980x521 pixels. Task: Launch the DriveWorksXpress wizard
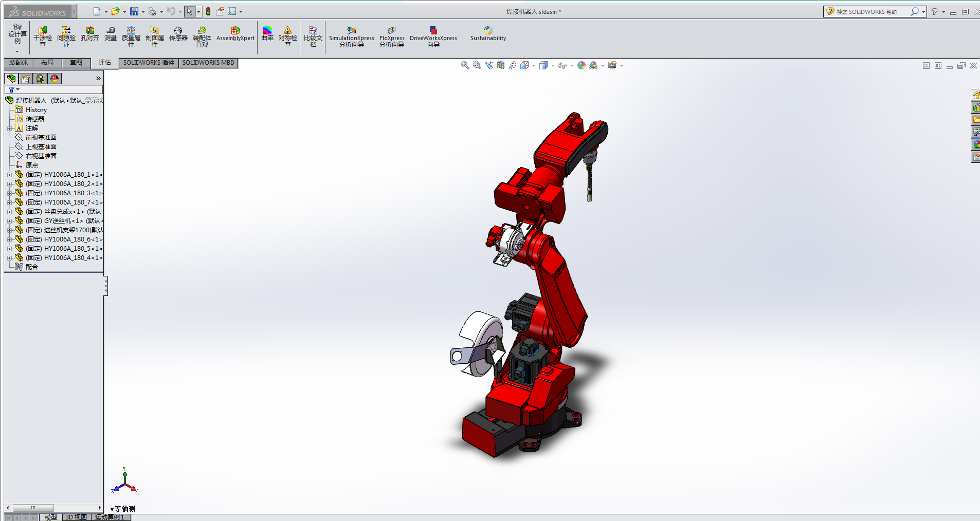click(x=433, y=37)
